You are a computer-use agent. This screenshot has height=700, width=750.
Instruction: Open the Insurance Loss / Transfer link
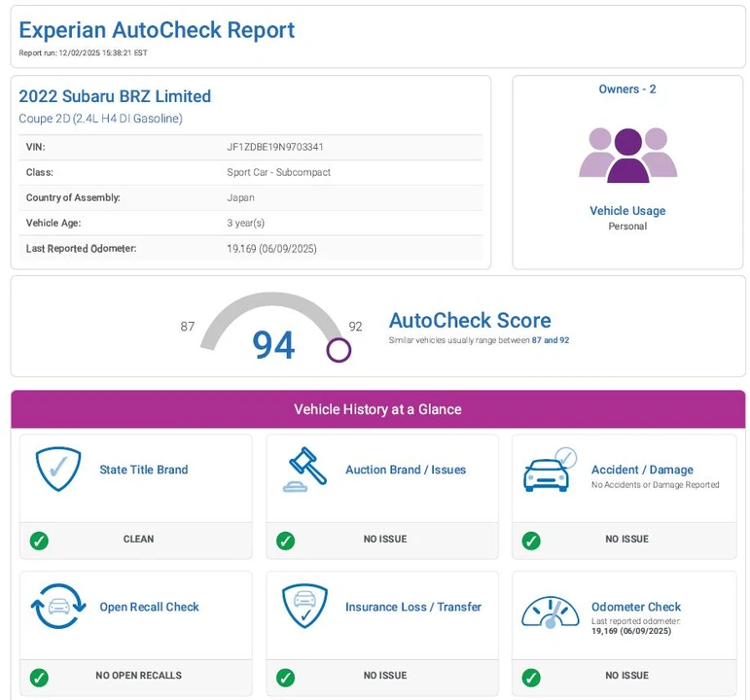[x=413, y=607]
